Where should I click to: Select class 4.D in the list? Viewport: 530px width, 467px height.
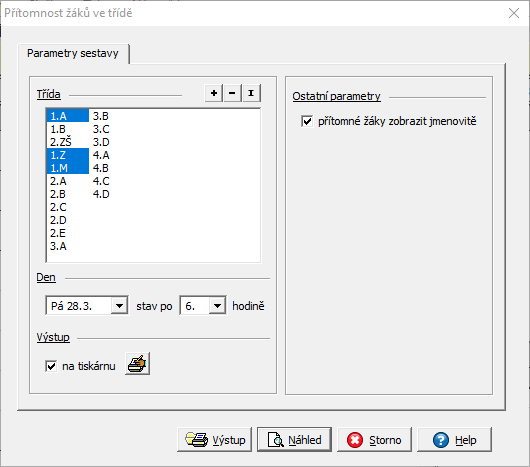pos(101,194)
